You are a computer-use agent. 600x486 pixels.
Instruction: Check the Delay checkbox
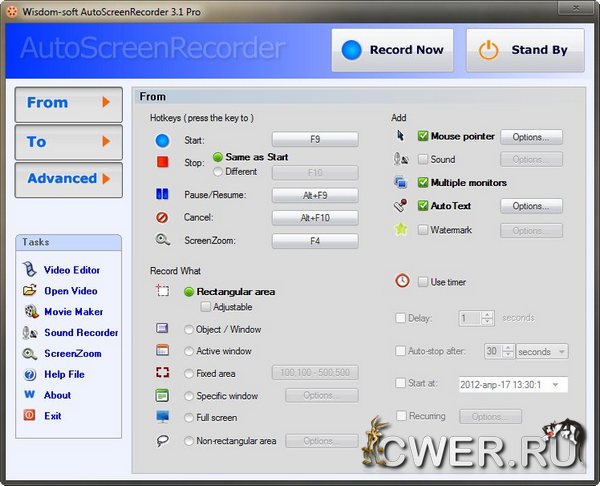(x=400, y=318)
